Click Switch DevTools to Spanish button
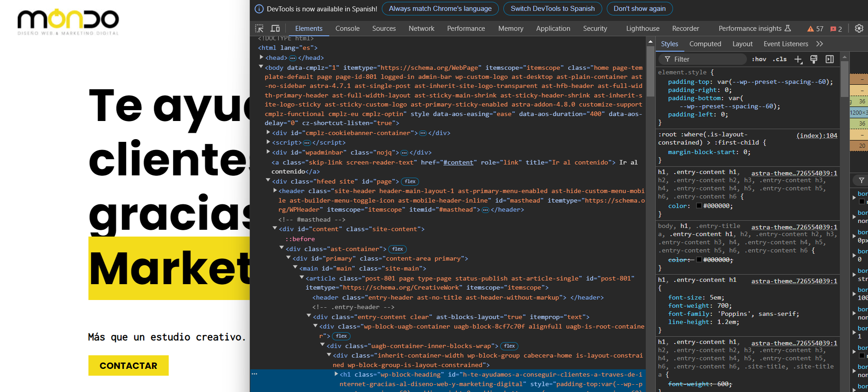The image size is (868, 392). click(553, 9)
